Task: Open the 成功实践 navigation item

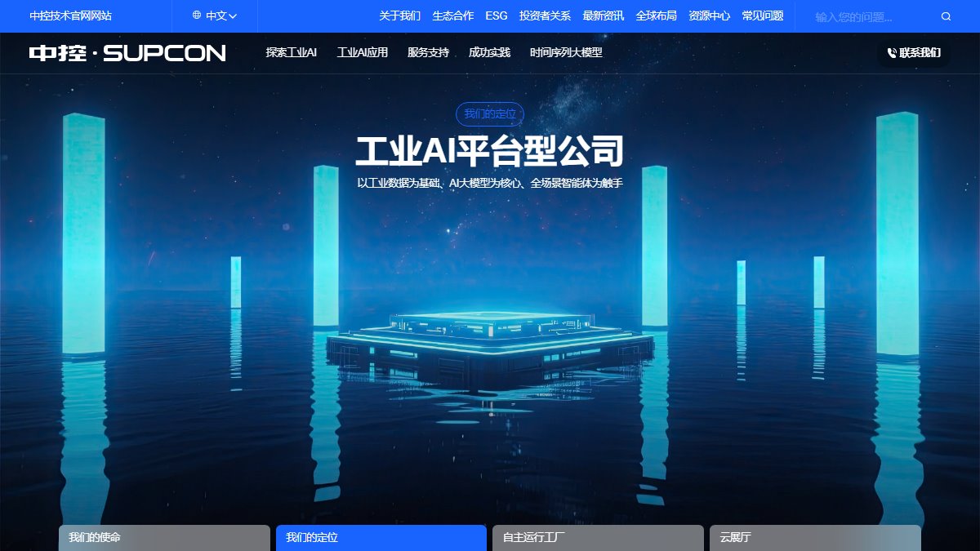Action: click(489, 53)
